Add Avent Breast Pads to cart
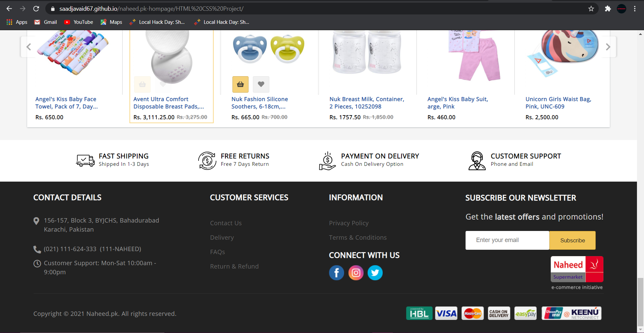Image resolution: width=644 pixels, height=333 pixels. pos(142,84)
